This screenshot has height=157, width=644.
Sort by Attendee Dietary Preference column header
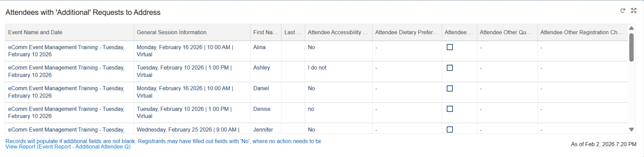406,33
